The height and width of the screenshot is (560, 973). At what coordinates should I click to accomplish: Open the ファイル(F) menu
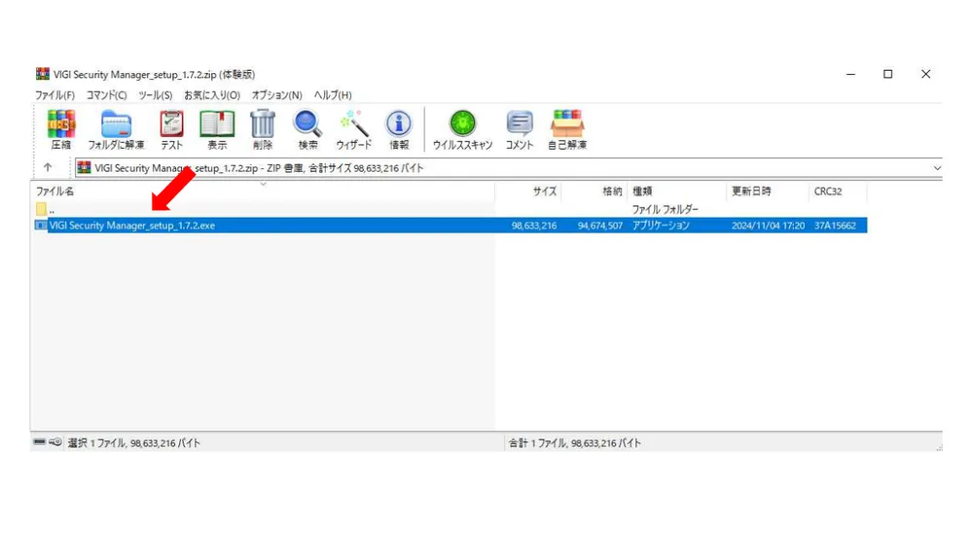coord(54,95)
